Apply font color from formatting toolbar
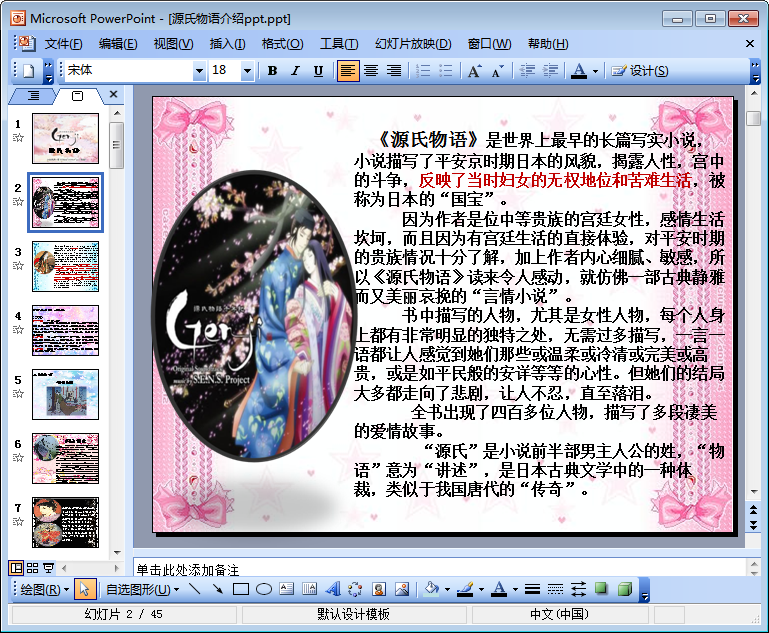 [x=579, y=71]
